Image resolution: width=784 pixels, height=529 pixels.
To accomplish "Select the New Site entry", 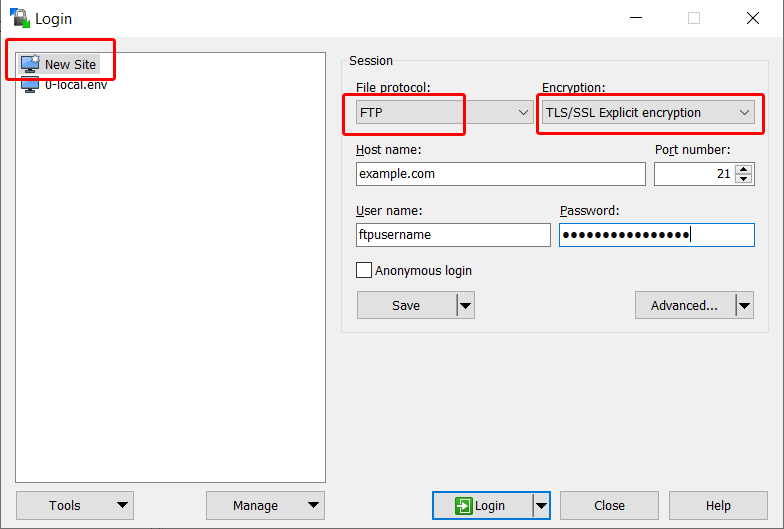I will pos(59,64).
